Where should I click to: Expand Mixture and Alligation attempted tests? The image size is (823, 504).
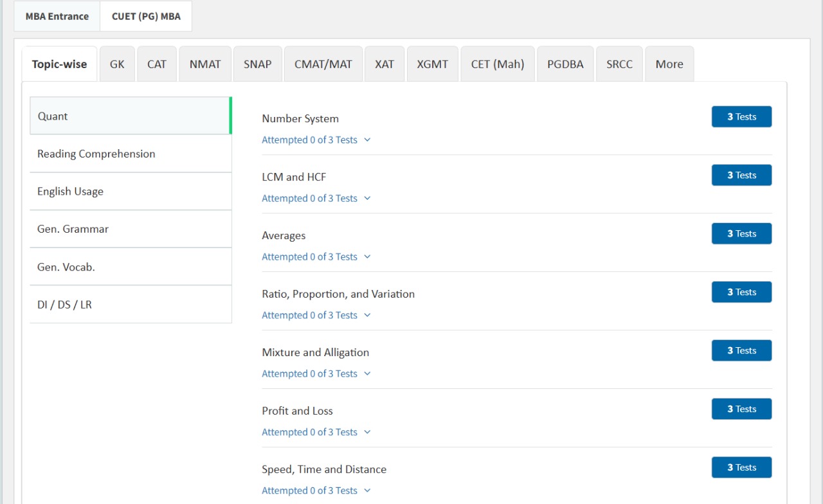point(316,374)
